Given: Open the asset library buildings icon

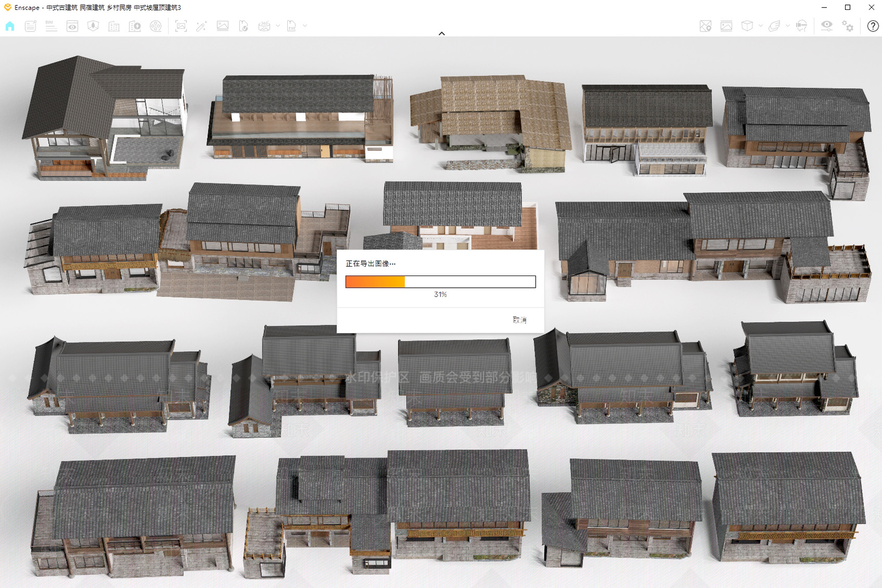Looking at the screenshot, I should point(114,26).
